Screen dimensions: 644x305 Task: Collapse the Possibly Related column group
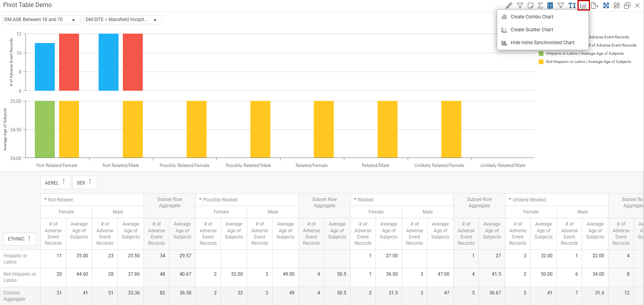(x=200, y=199)
